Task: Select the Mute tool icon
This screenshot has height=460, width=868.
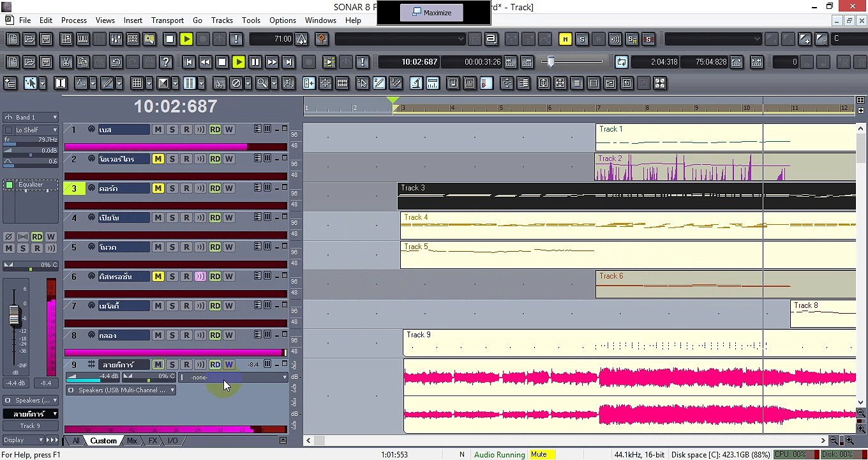Action: coord(236,83)
